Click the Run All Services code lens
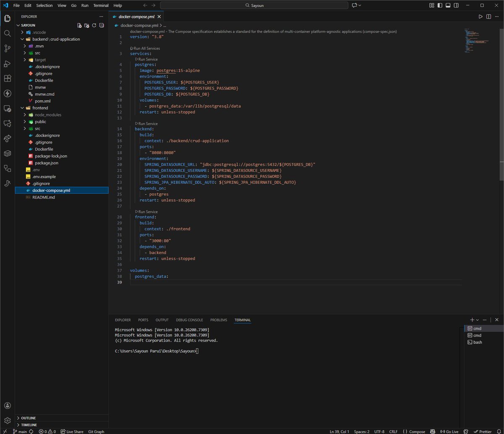Image resolution: width=504 pixels, height=434 pixels. [145, 48]
